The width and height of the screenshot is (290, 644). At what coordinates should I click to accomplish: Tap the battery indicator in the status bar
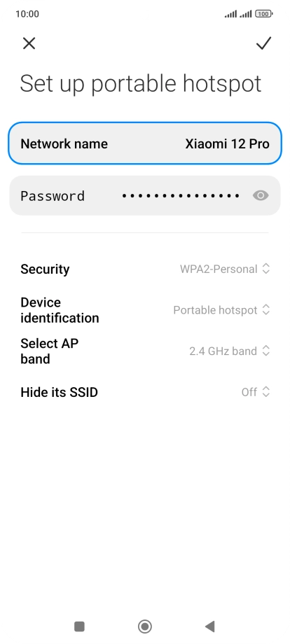[263, 14]
